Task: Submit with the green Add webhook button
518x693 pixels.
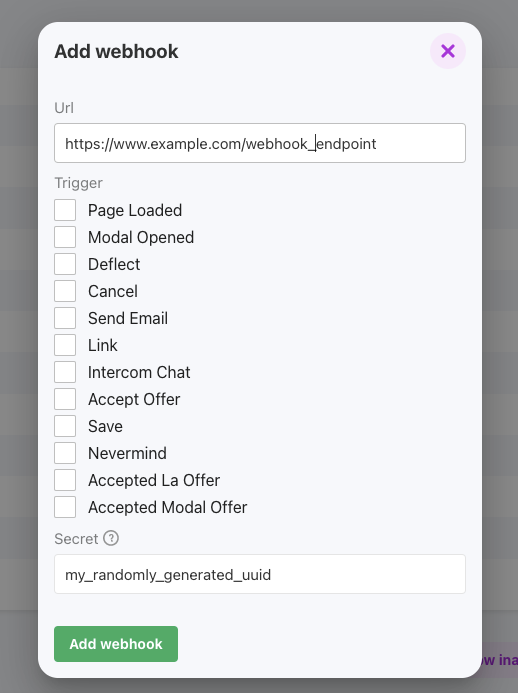Action: tap(116, 644)
